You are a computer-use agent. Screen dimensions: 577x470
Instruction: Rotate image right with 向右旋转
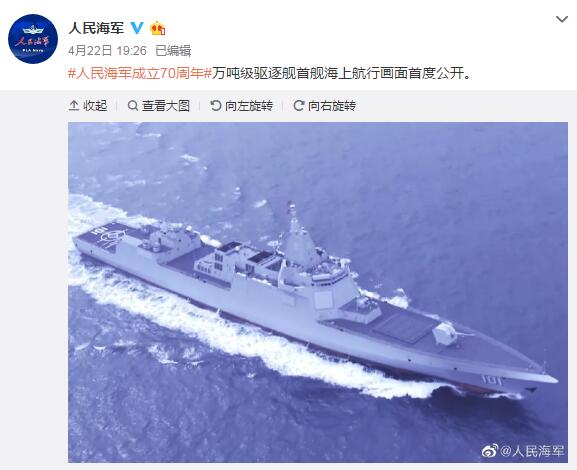coord(325,106)
